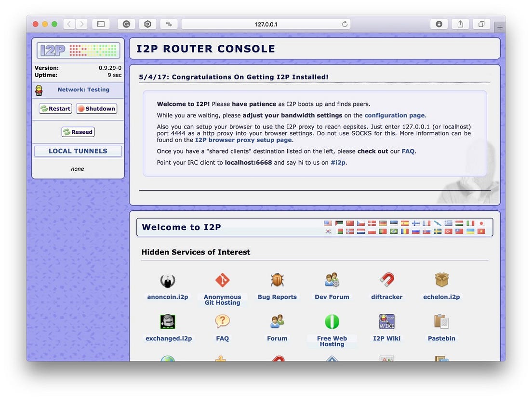This screenshot has width=532, height=399.
Task: Open the Anonymous Git Hosting service
Action: [222, 280]
